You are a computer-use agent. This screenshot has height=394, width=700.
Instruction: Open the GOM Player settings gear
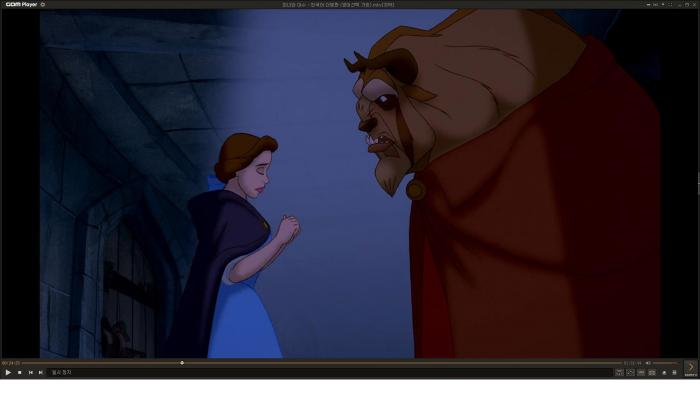pyautogui.click(x=43, y=4)
